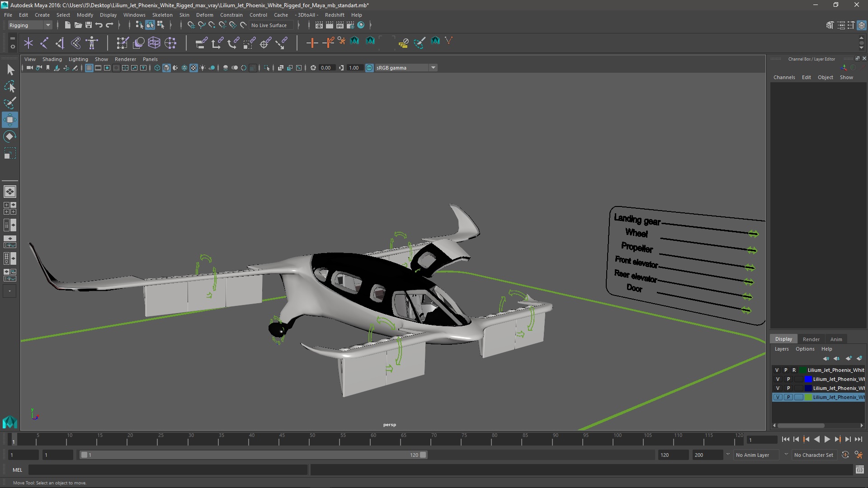Toggle the viewport grid display
Screen dimensions: 868x488
click(89, 68)
